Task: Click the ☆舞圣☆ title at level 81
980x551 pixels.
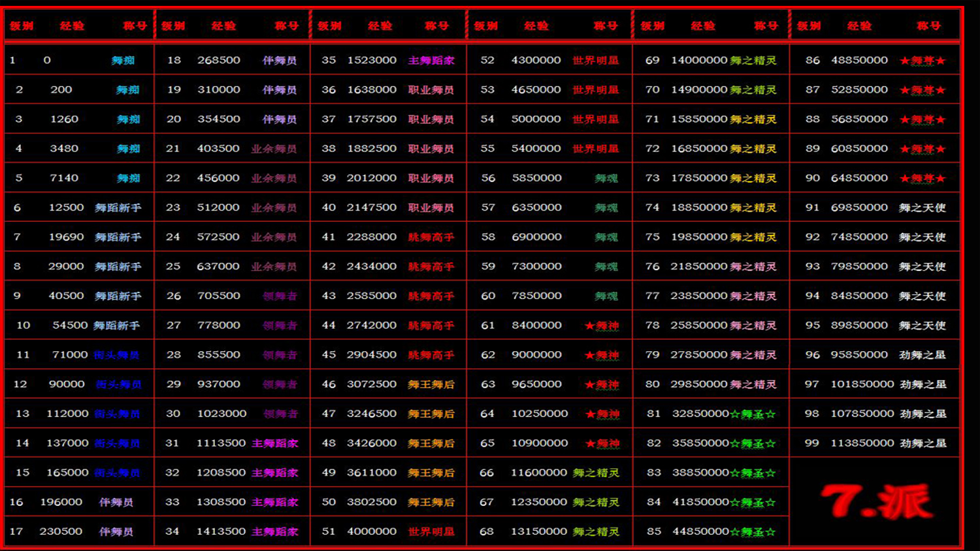Action: point(753,414)
